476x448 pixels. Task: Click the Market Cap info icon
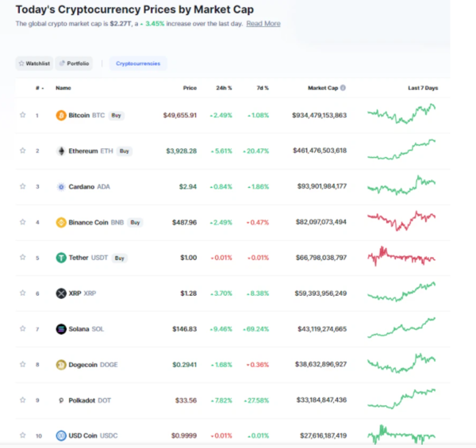pyautogui.click(x=343, y=88)
